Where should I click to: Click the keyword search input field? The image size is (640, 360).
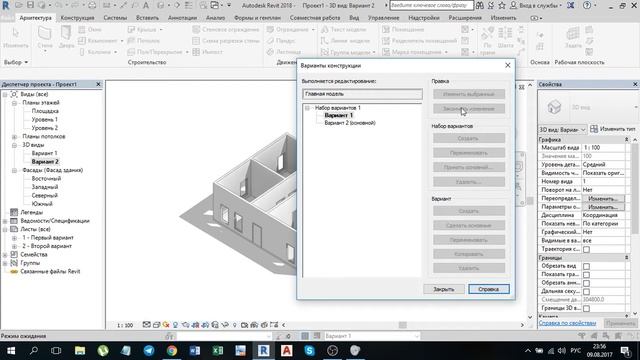pos(431,6)
